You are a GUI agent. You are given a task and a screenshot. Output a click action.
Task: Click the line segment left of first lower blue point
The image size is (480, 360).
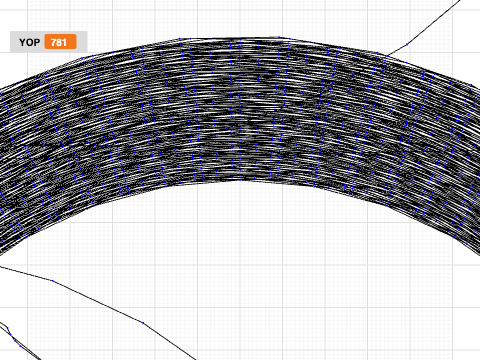tap(26, 273)
